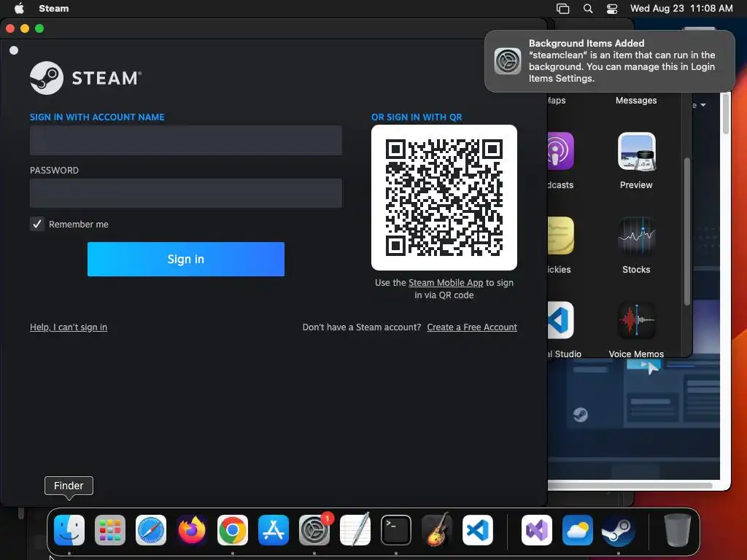747x560 pixels.
Task: Open Terminal from the Dock
Action: tap(396, 530)
